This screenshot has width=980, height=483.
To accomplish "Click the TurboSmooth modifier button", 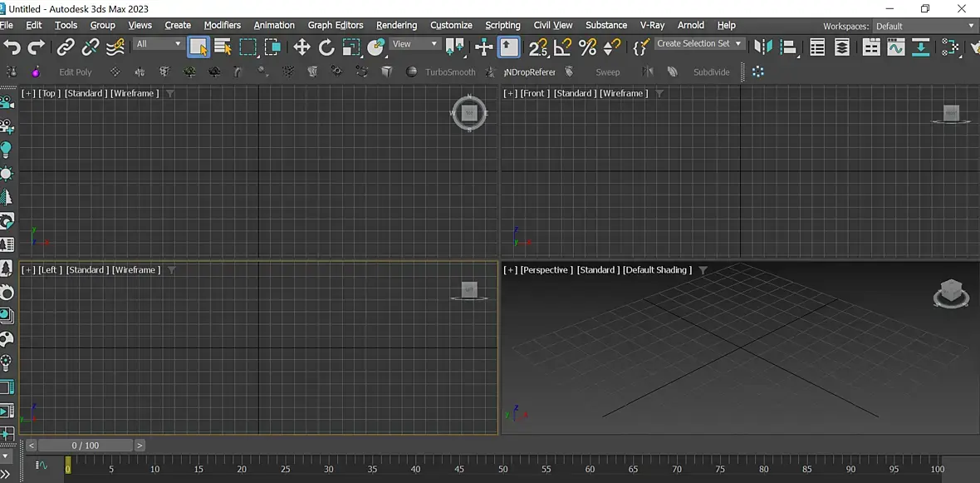I will coord(450,72).
